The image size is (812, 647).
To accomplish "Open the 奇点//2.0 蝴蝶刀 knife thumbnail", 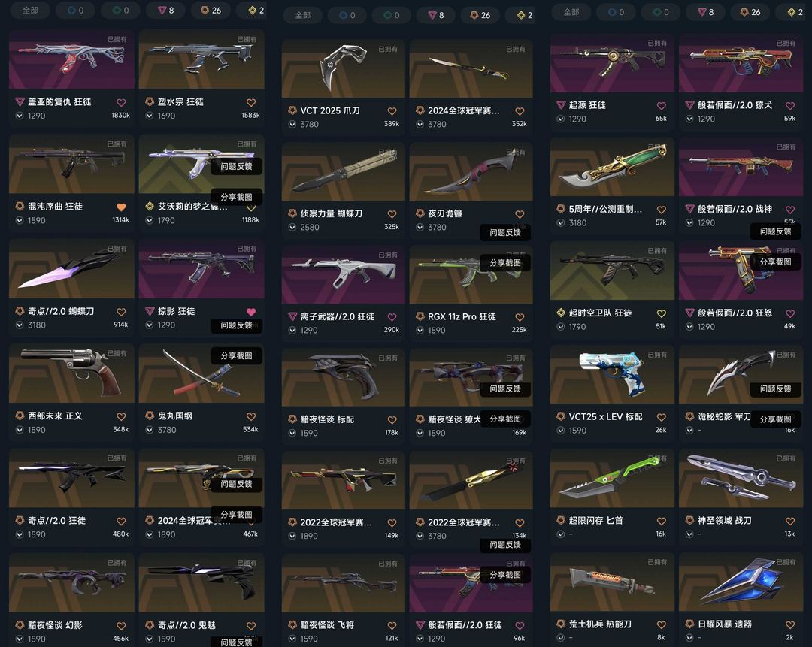I will coord(71,268).
